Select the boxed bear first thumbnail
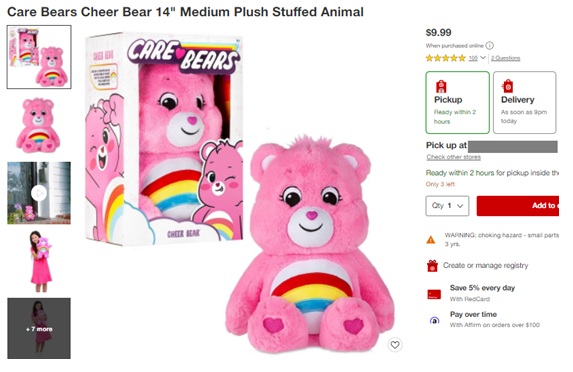The width and height of the screenshot is (573, 372). point(39,57)
